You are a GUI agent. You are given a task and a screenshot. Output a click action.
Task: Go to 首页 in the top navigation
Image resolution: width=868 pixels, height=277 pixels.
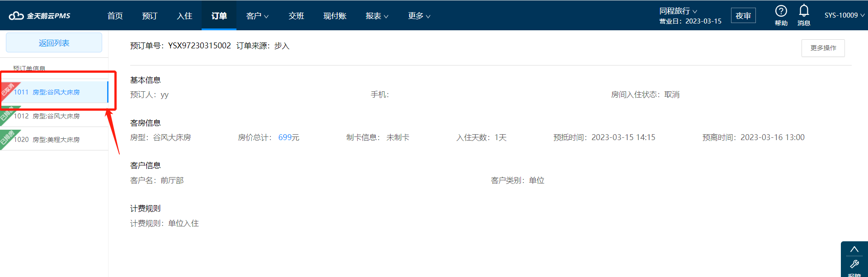(x=115, y=16)
